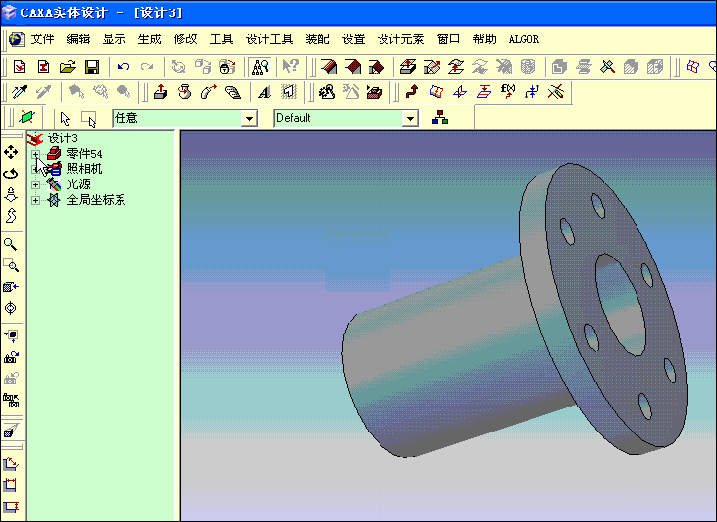Screen dimensions: 717x522
Task: Click the target/look-at circle camera icon
Action: pos(11,308)
